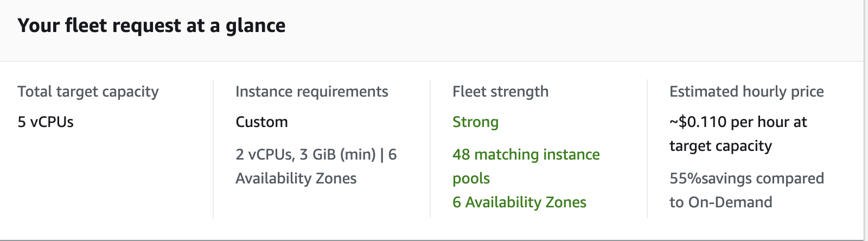Click the 'to On-Demand' text
Screen dimensions: 868x241
click(720, 202)
